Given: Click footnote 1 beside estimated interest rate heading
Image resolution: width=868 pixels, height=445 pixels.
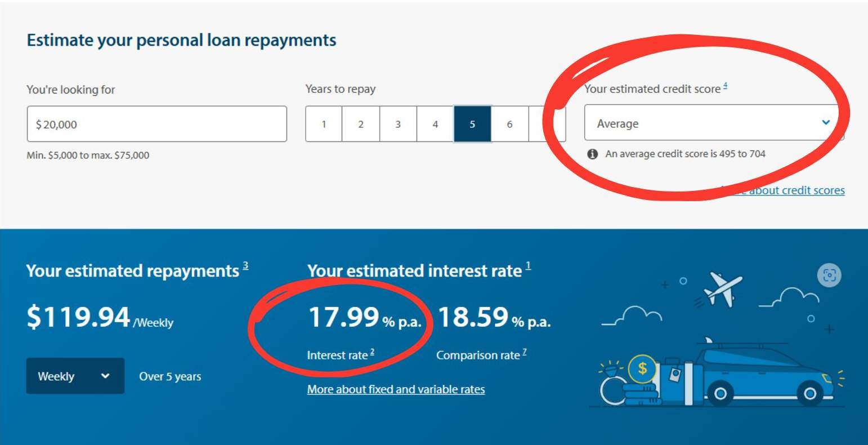Looking at the screenshot, I should coord(526,264).
